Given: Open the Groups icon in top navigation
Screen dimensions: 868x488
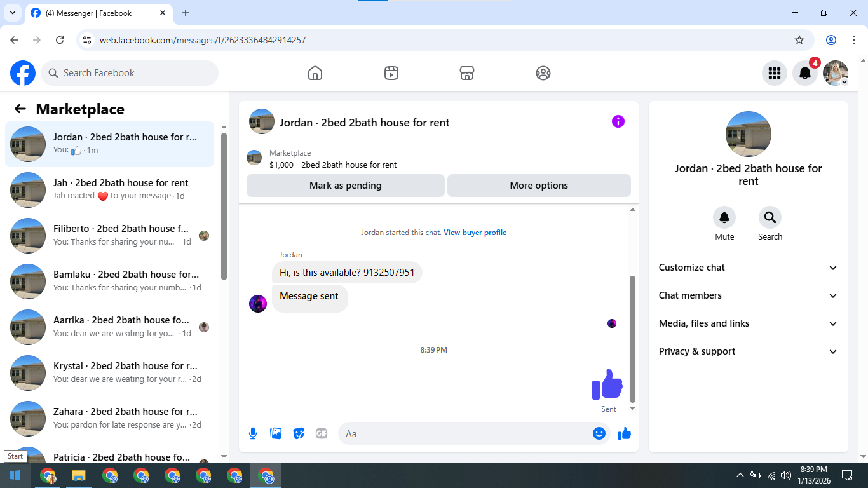Looking at the screenshot, I should coord(543,73).
